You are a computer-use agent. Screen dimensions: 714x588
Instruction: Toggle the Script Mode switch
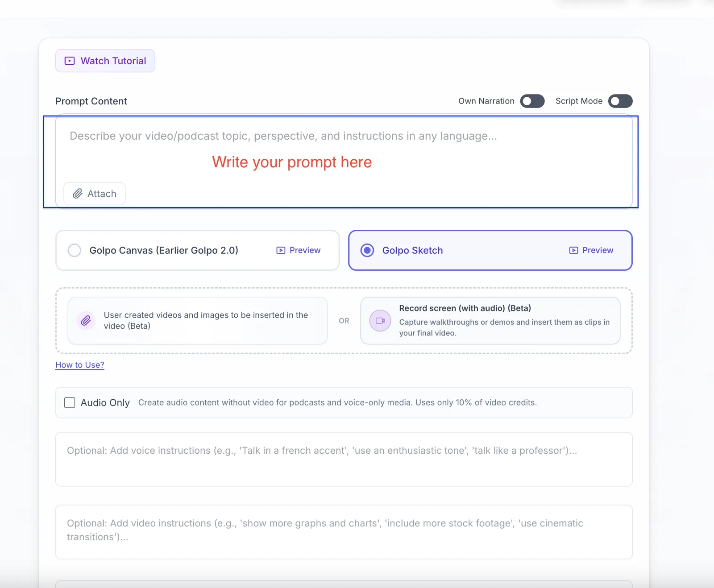tap(620, 101)
